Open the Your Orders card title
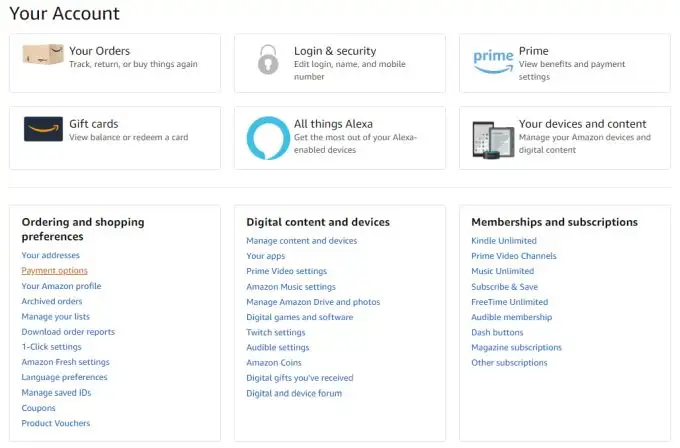 (99, 51)
